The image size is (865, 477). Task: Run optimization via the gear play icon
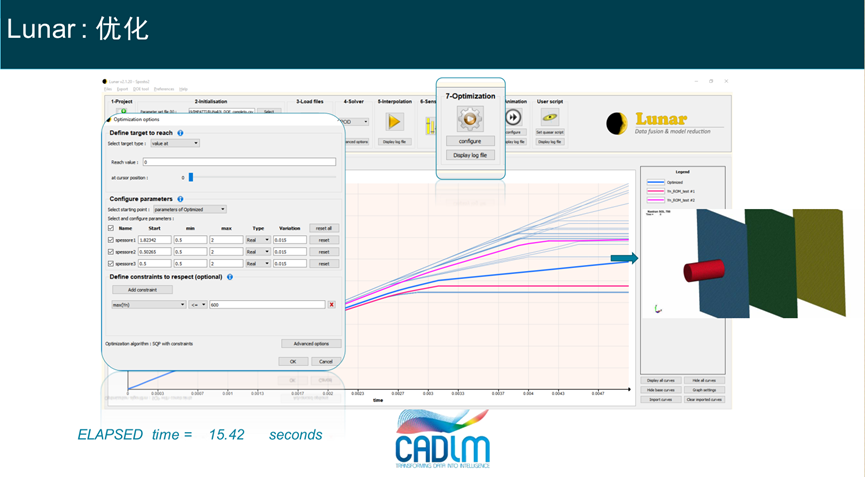point(470,119)
